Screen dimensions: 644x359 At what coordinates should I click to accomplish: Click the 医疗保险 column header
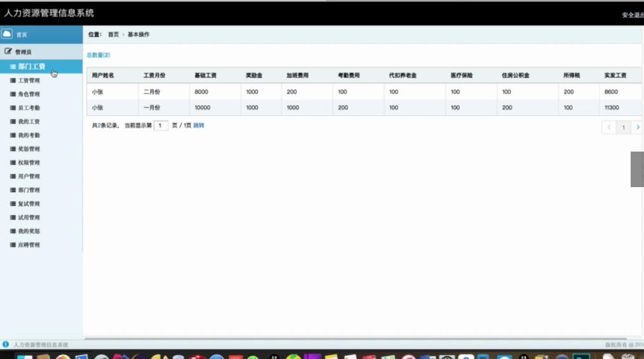tap(462, 75)
